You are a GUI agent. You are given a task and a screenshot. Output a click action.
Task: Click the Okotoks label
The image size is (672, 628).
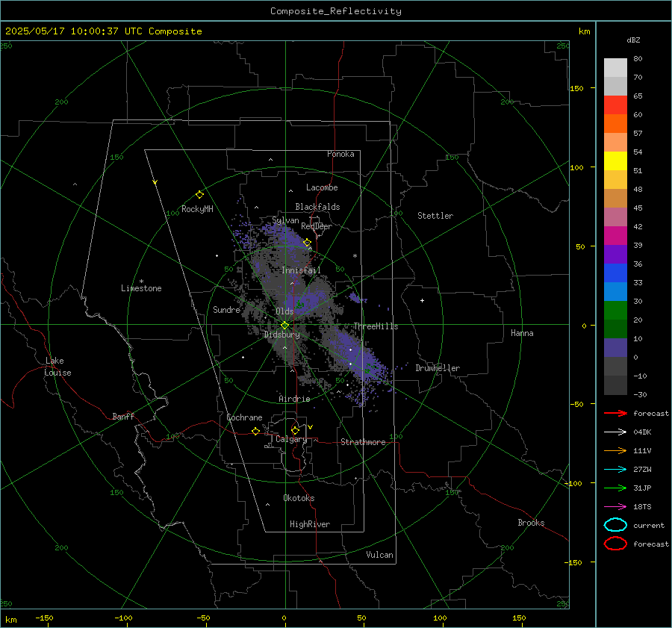click(x=299, y=498)
